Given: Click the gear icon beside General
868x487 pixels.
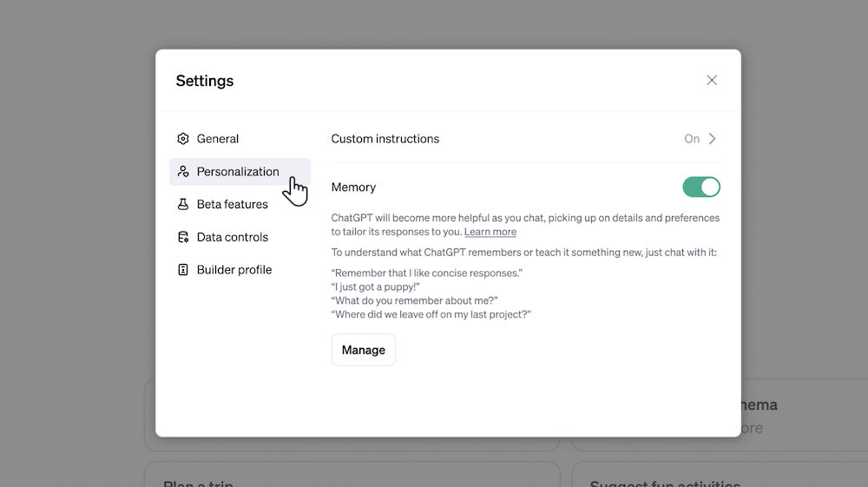Looking at the screenshot, I should pyautogui.click(x=183, y=139).
